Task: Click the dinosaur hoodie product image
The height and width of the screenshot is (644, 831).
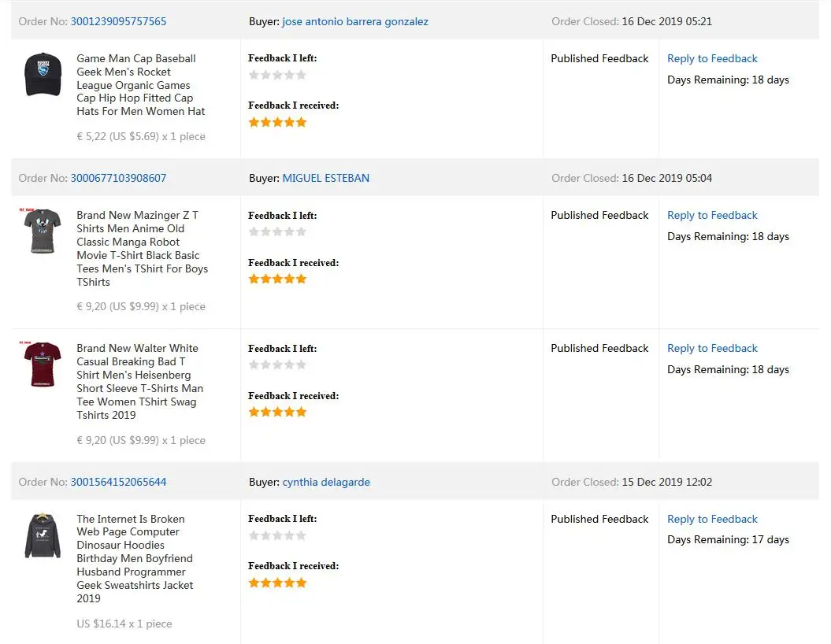Action: click(43, 535)
